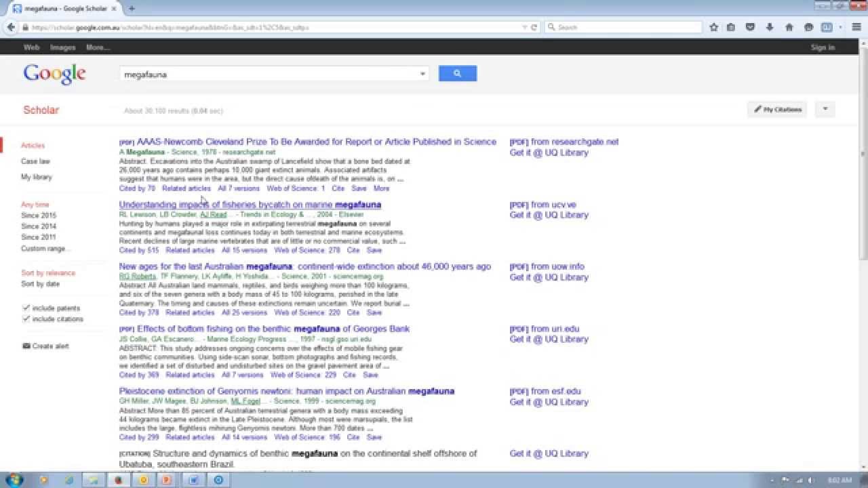This screenshot has height=488, width=868.
Task: Choose Sort by relevance
Action: (x=48, y=273)
